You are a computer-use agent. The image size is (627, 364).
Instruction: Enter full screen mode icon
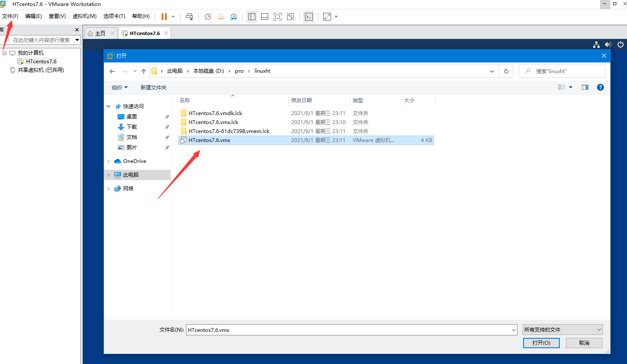point(278,17)
